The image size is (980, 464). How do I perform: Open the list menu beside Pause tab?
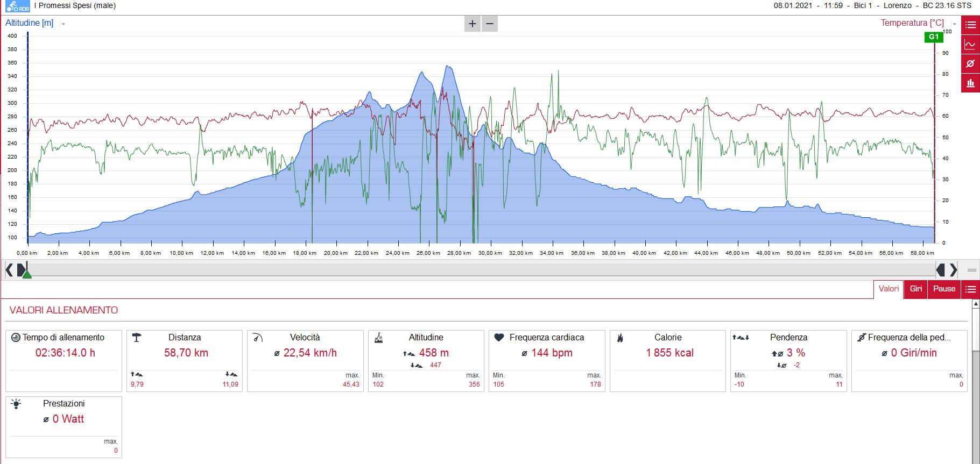tap(970, 289)
